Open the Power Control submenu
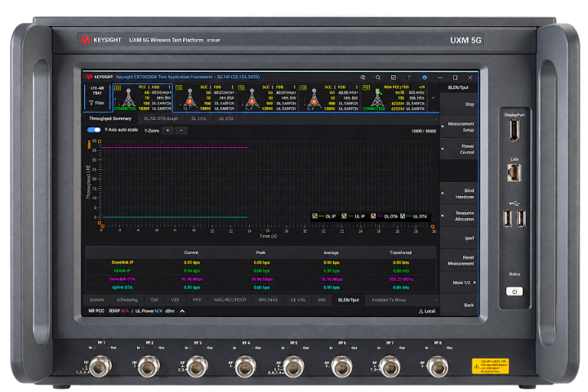The height and width of the screenshot is (392, 588). click(459, 149)
